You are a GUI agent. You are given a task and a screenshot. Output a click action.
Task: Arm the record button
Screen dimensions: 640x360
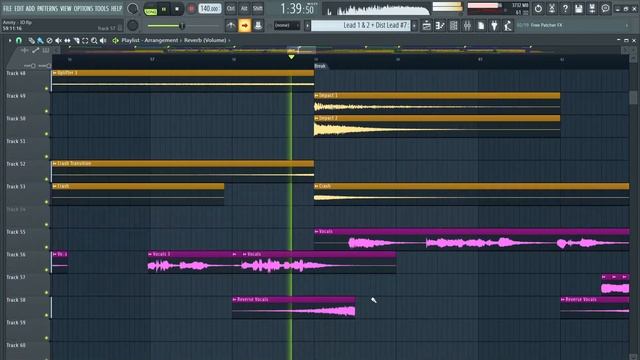[191, 9]
